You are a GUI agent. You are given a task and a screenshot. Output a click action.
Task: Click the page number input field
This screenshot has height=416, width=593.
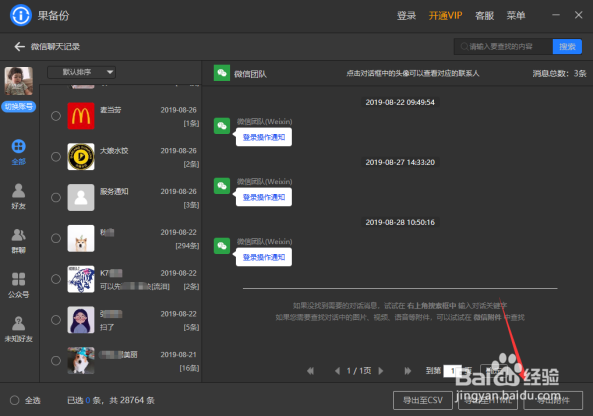click(x=452, y=371)
